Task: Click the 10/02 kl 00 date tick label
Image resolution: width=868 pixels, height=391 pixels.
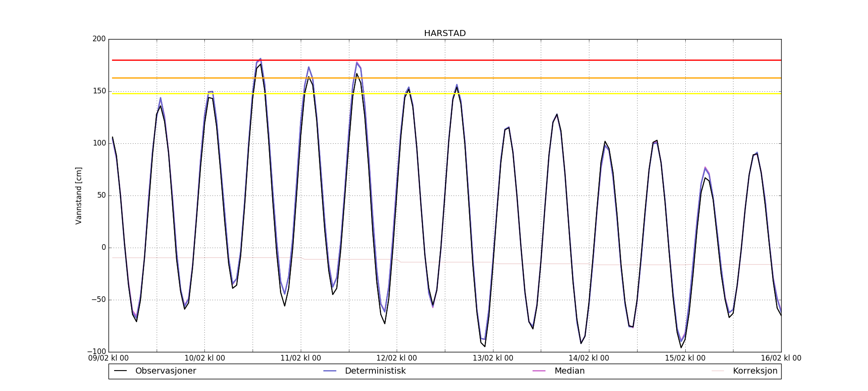Action: tap(205, 358)
